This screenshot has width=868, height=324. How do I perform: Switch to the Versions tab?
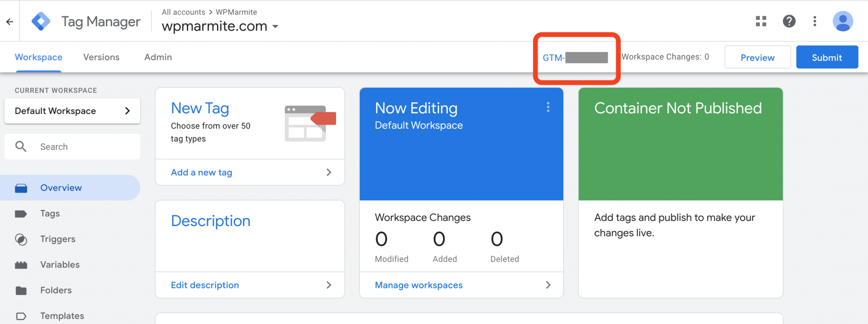click(x=101, y=57)
